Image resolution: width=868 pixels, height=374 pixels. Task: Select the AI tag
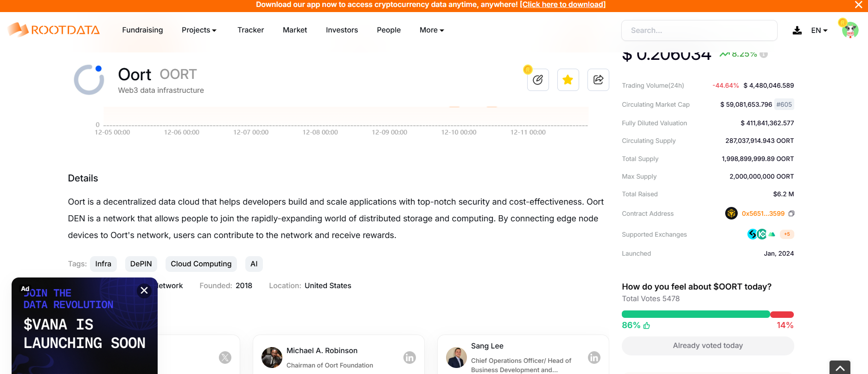(x=254, y=264)
